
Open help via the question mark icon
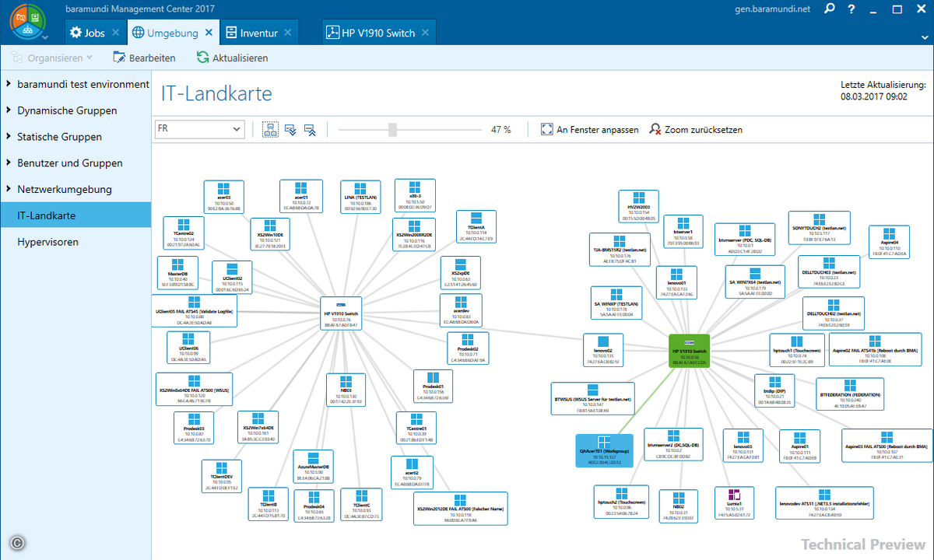(852, 10)
